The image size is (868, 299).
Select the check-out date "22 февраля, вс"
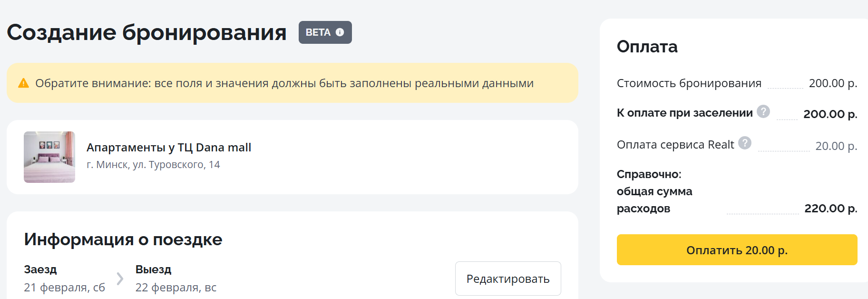(176, 287)
